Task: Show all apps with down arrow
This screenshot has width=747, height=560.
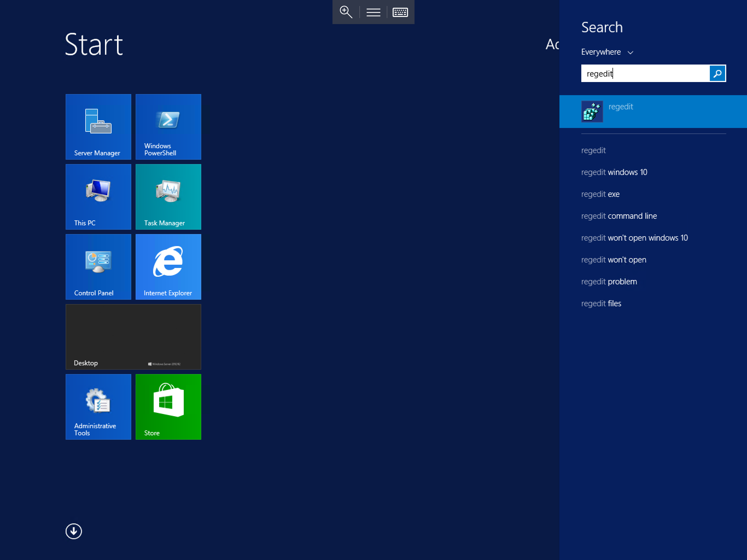Action: coord(74,531)
